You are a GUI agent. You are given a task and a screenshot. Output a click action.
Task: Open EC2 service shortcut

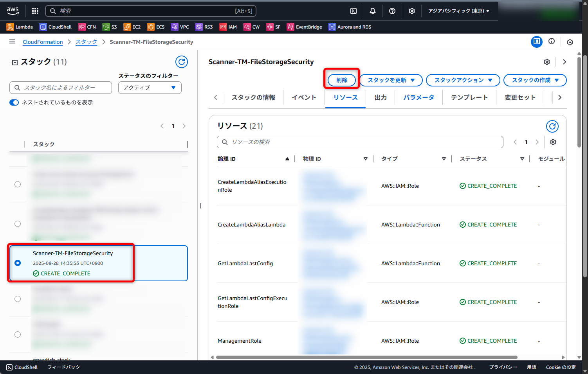[x=132, y=27]
